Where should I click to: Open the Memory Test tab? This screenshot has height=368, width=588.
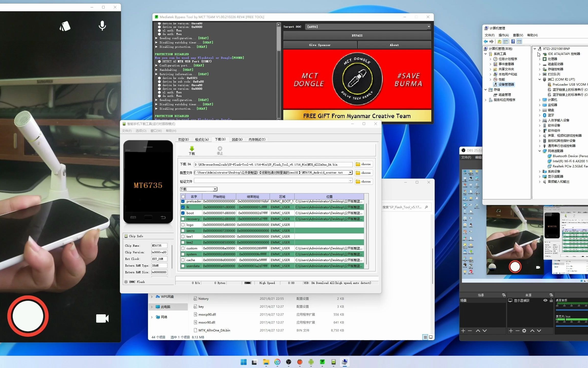257,140
